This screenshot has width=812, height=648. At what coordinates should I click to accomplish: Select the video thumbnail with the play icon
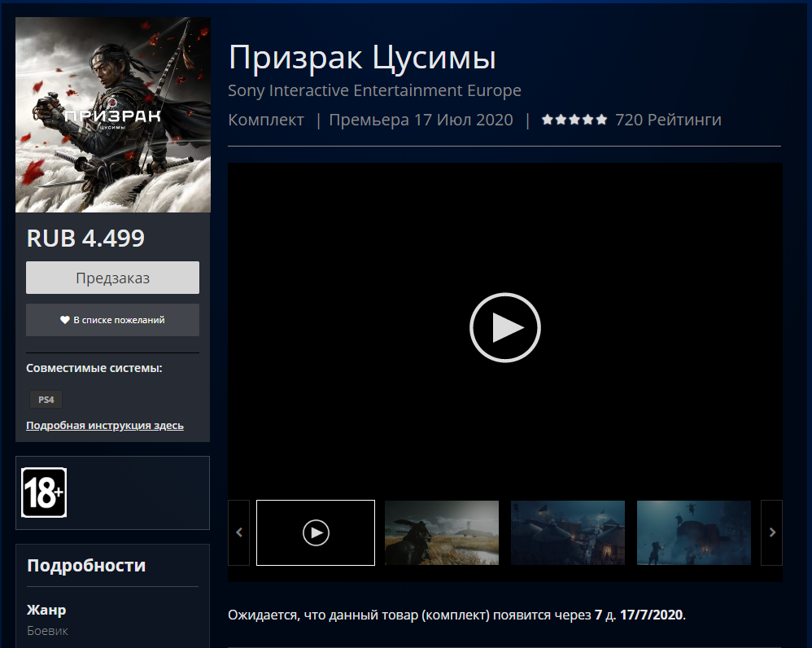point(316,532)
